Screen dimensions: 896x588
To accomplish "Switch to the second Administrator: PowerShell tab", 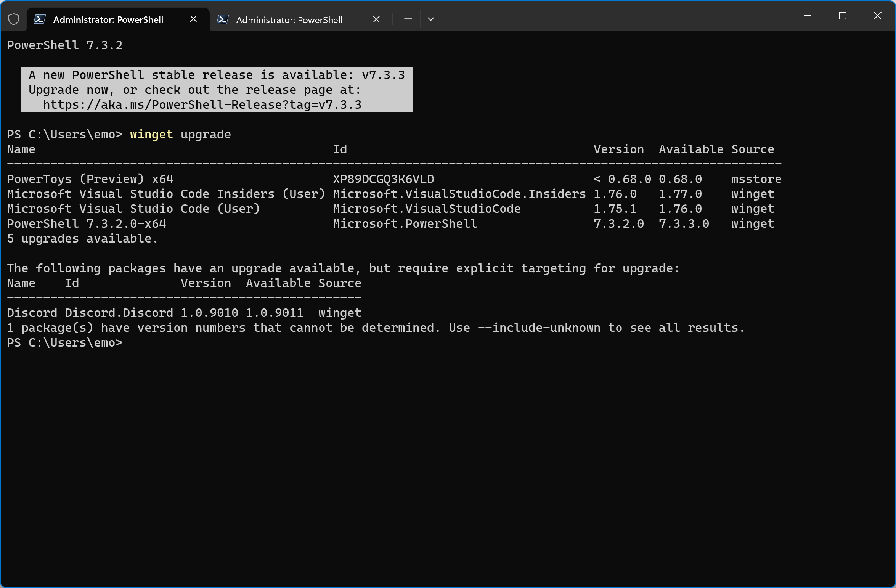I will coord(289,20).
